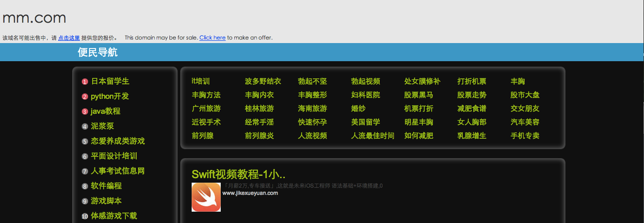Open the python开发 sidebar link

click(x=110, y=96)
